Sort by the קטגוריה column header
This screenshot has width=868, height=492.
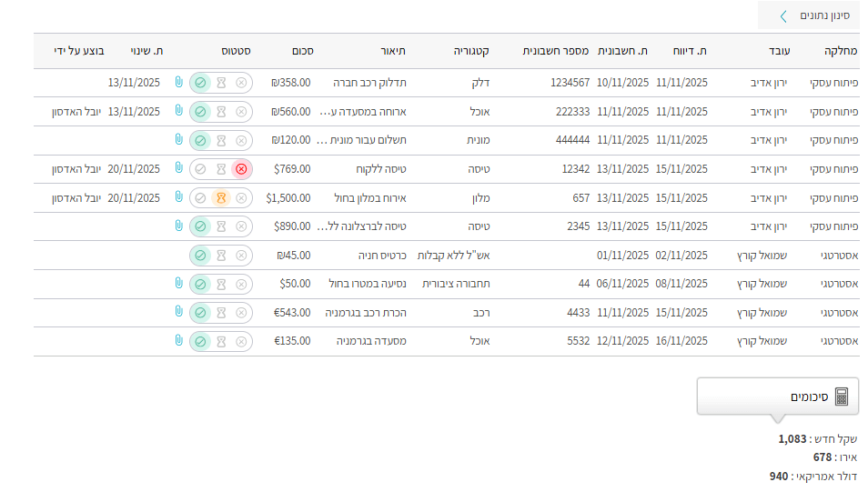pyautogui.click(x=471, y=51)
